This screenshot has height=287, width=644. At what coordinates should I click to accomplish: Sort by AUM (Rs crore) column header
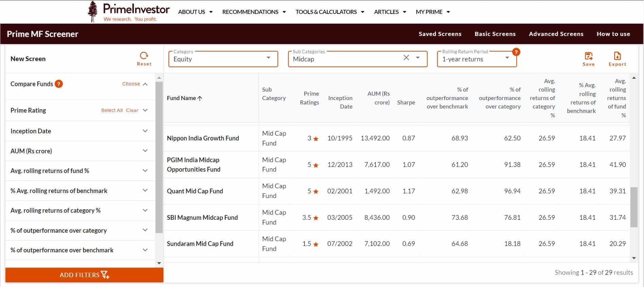click(378, 98)
